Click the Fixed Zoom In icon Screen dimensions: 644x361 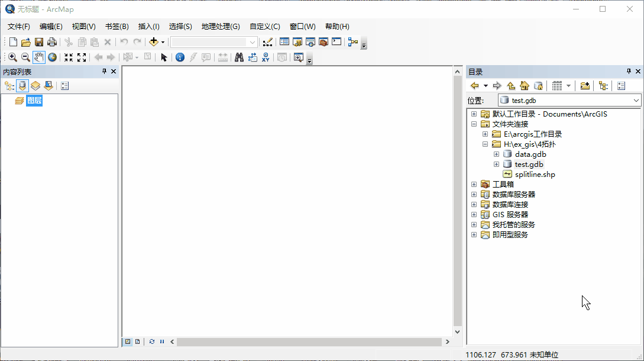tap(69, 57)
